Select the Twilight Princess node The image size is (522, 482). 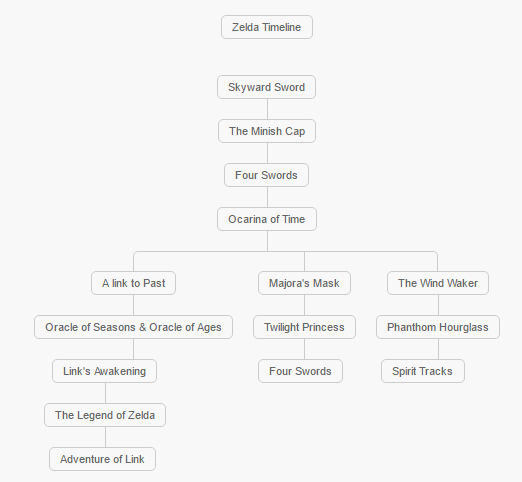click(304, 327)
